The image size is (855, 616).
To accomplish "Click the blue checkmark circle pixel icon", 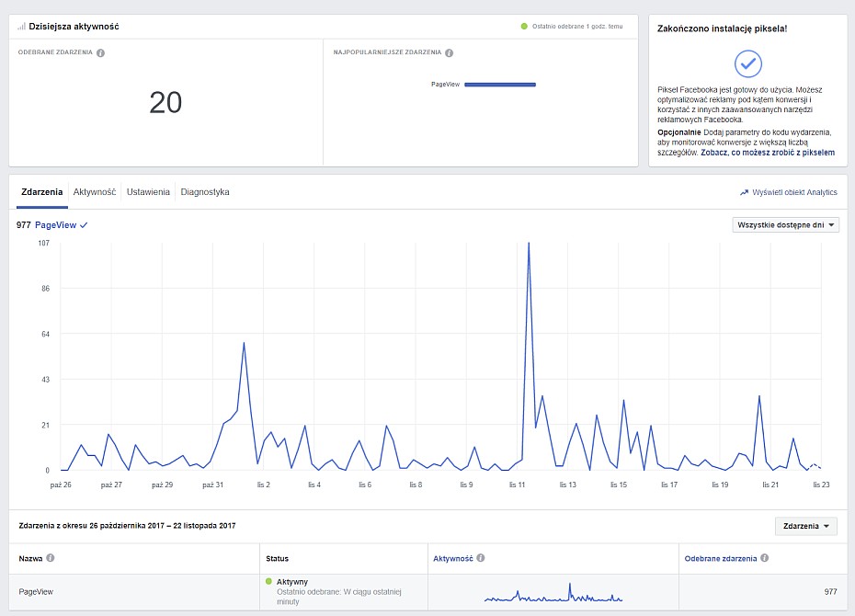I will pos(748,63).
